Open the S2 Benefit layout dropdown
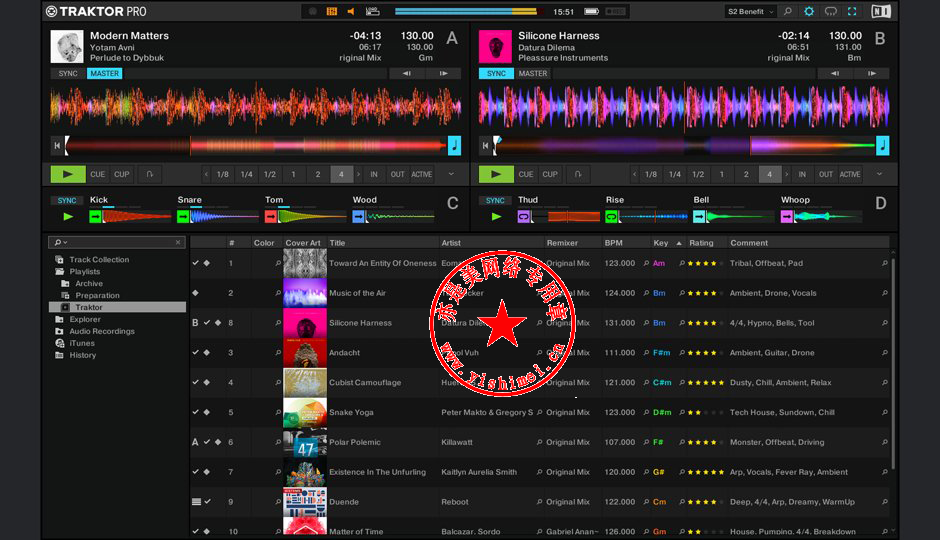The width and height of the screenshot is (940, 540). (751, 11)
